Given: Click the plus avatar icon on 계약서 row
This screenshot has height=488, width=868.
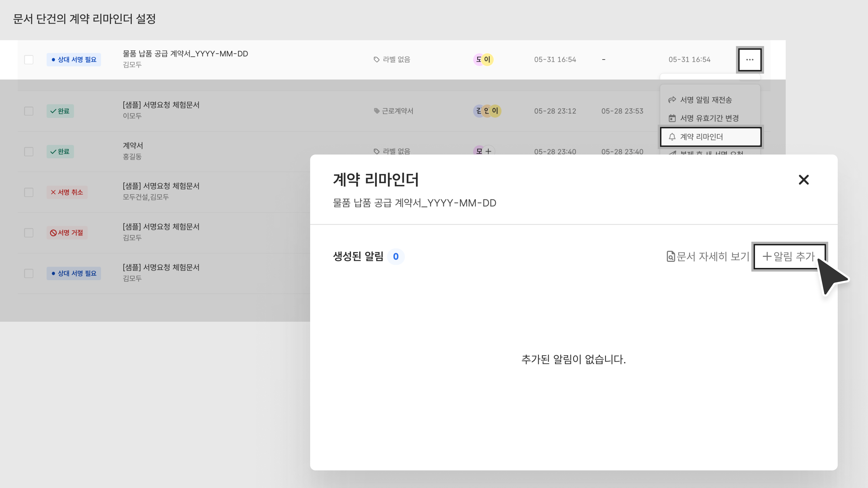Looking at the screenshot, I should [488, 151].
